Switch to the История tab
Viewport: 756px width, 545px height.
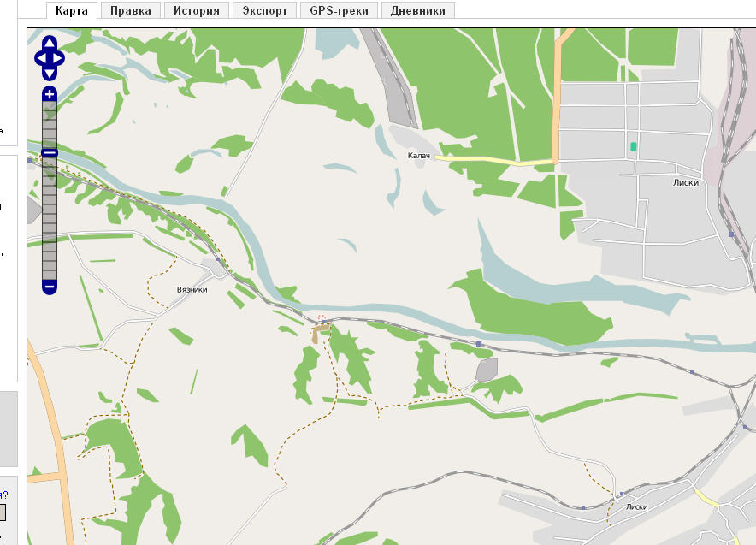point(196,10)
